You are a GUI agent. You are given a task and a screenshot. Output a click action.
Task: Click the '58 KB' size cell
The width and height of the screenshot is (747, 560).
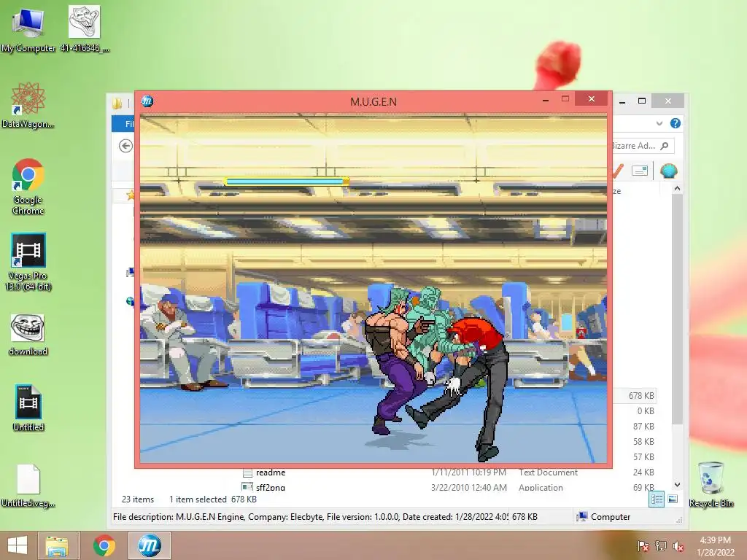(643, 441)
